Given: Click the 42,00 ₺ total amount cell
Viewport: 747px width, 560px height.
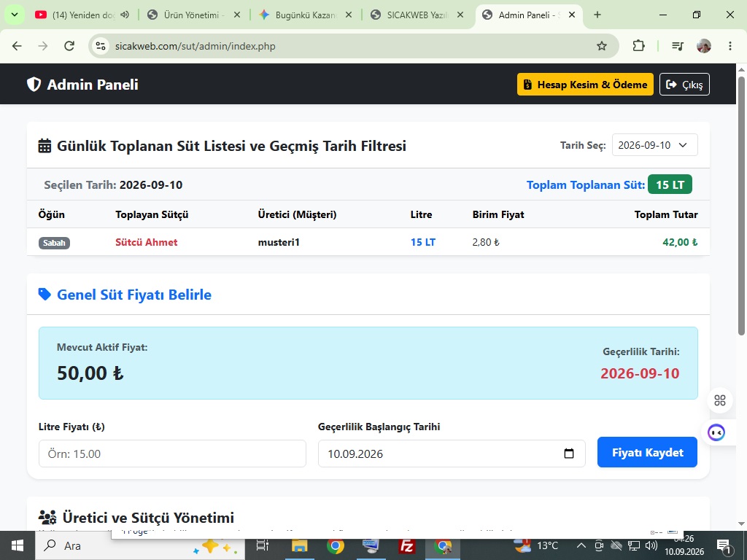Looking at the screenshot, I should (680, 242).
